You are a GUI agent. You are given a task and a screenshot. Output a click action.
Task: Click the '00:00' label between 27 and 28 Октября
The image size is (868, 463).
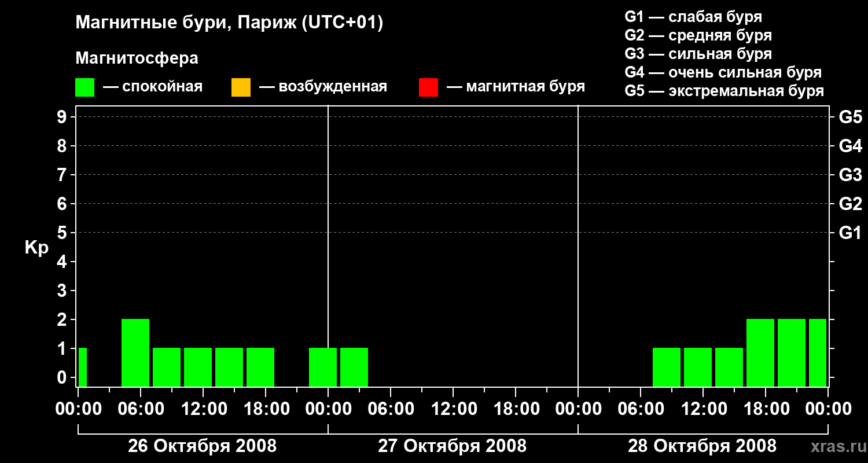pos(578,409)
